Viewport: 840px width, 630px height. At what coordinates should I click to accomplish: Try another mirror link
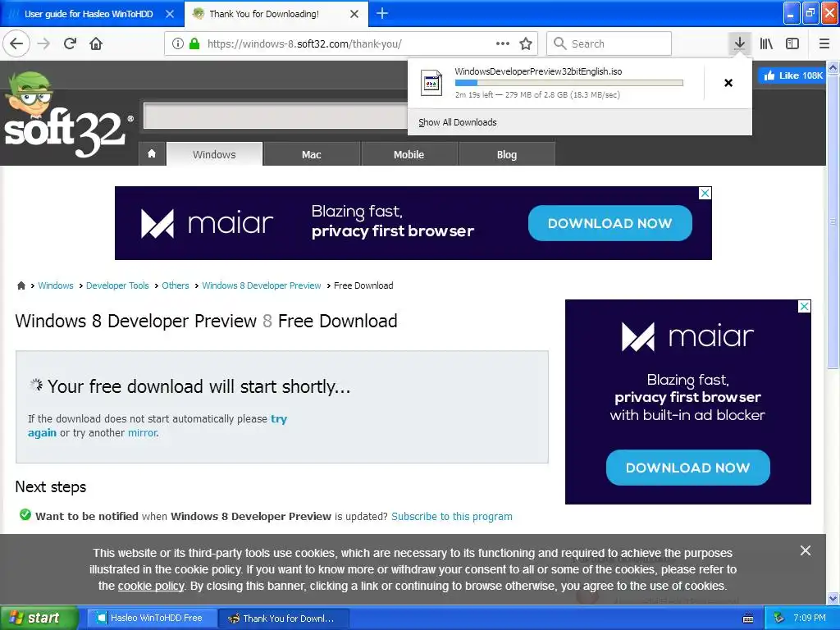(x=143, y=432)
